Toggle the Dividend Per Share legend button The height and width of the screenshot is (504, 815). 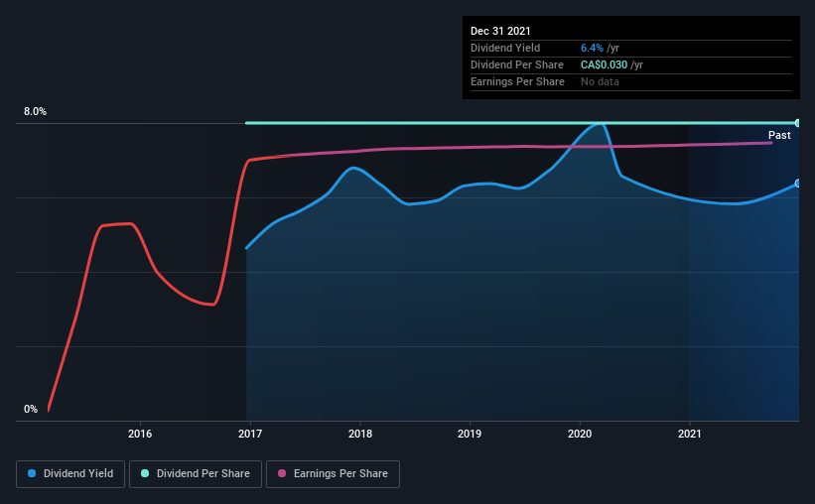tap(196, 474)
